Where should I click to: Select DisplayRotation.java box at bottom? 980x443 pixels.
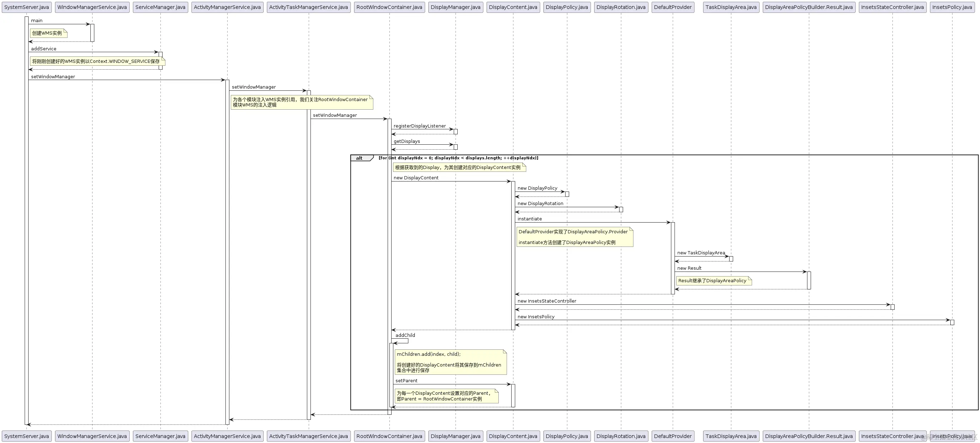click(621, 436)
